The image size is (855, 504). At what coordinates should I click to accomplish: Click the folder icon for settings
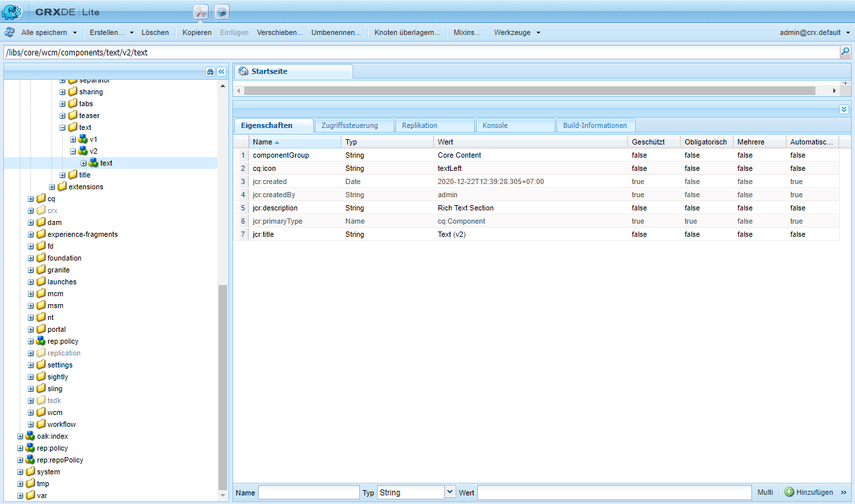[x=41, y=365]
